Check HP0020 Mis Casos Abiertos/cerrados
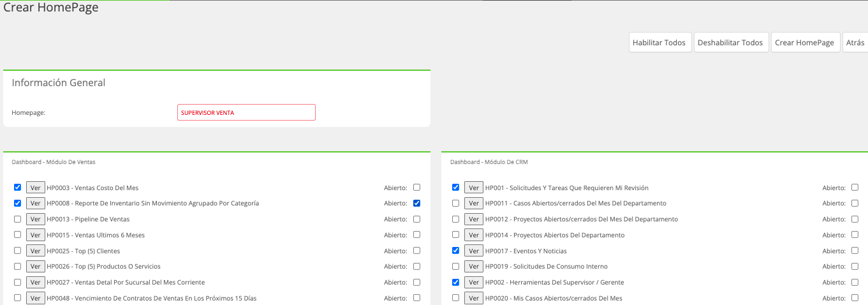The height and width of the screenshot is (305, 868). pos(455,297)
